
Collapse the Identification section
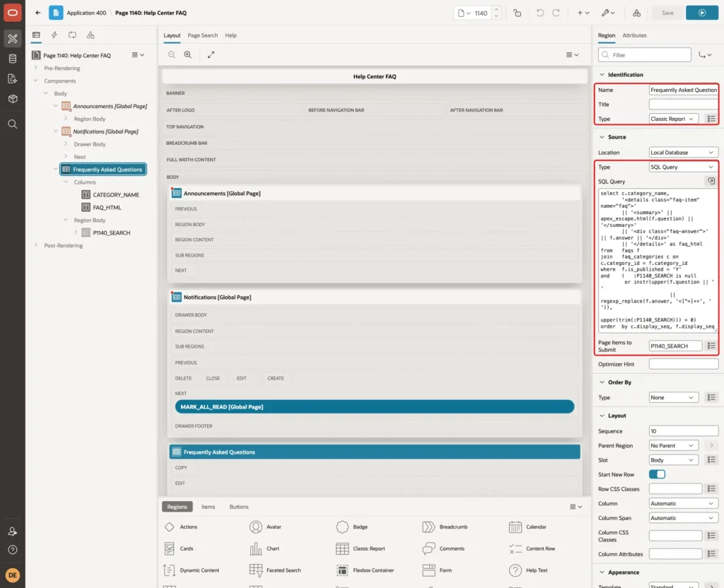[602, 75]
